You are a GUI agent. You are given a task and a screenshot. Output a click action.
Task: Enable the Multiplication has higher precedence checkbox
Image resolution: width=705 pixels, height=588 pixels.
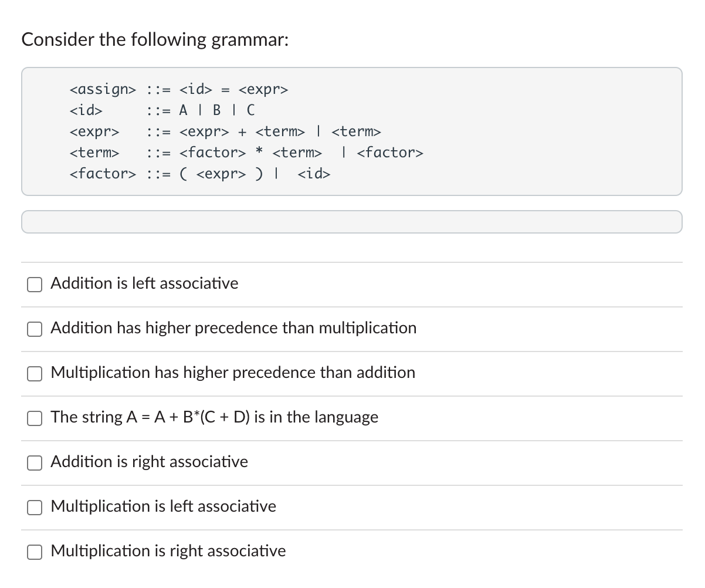(34, 373)
